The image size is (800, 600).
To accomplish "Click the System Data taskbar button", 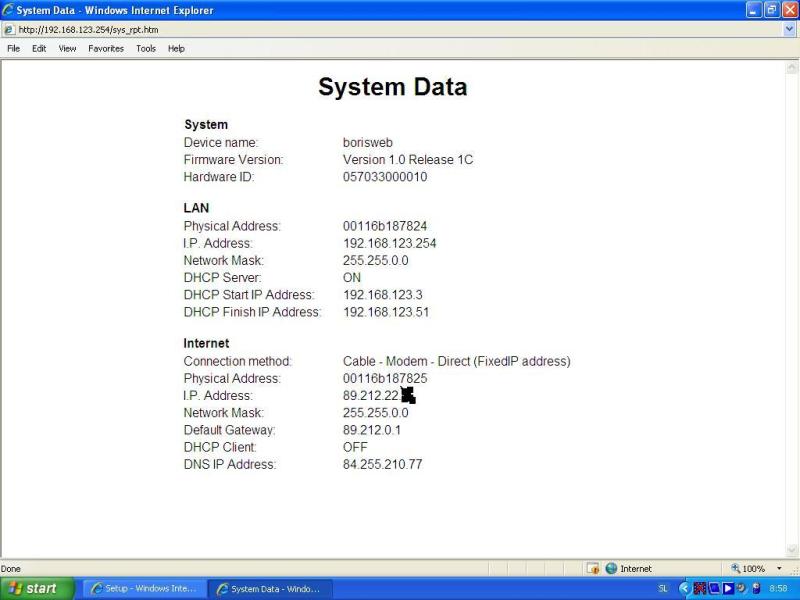I will coord(269,589).
